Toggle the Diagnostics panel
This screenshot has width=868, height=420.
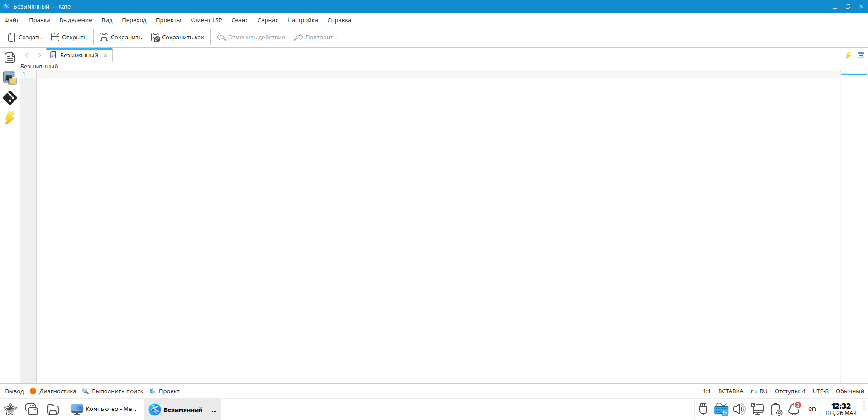(53, 391)
